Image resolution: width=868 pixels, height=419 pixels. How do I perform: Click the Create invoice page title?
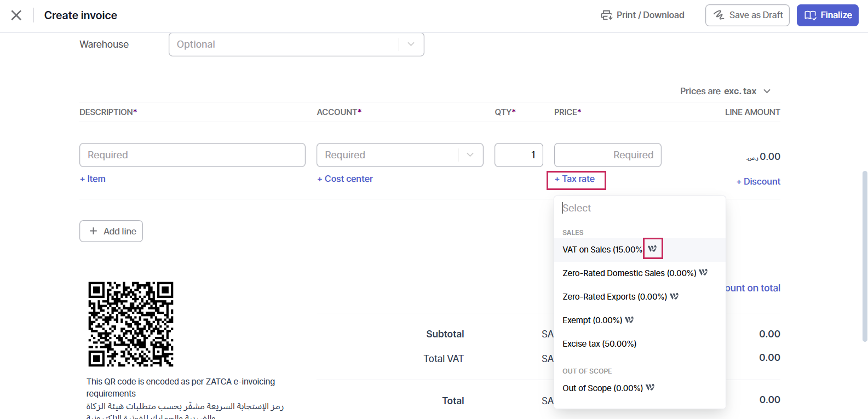pyautogui.click(x=81, y=15)
